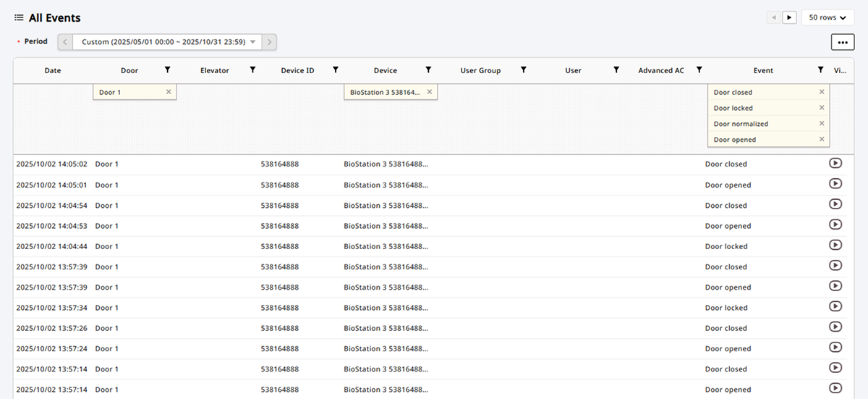Sort by the Date column header
This screenshot has width=868, height=399.
53,71
